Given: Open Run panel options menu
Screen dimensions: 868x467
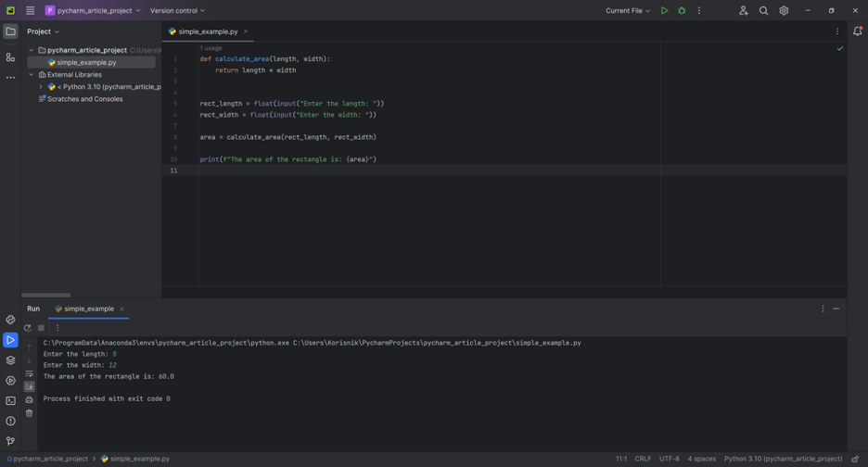Looking at the screenshot, I should coord(823,309).
